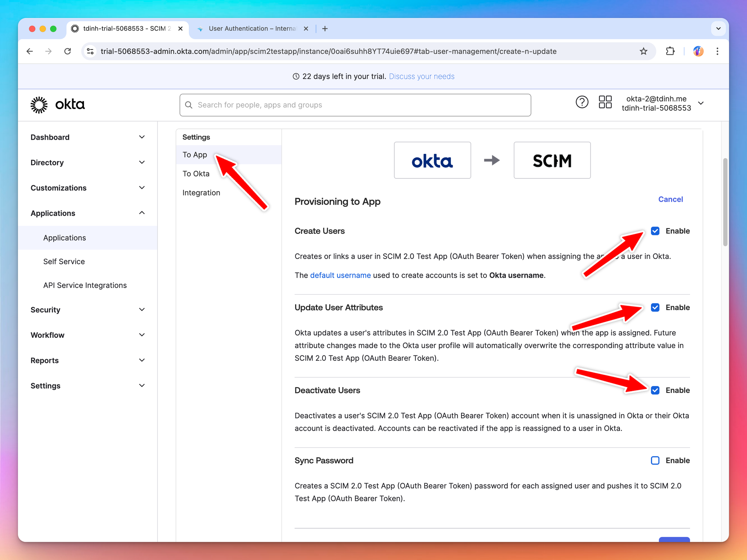Screen dimensions: 747x560
Task: Expand the Settings sidebar menu
Action: [88, 386]
